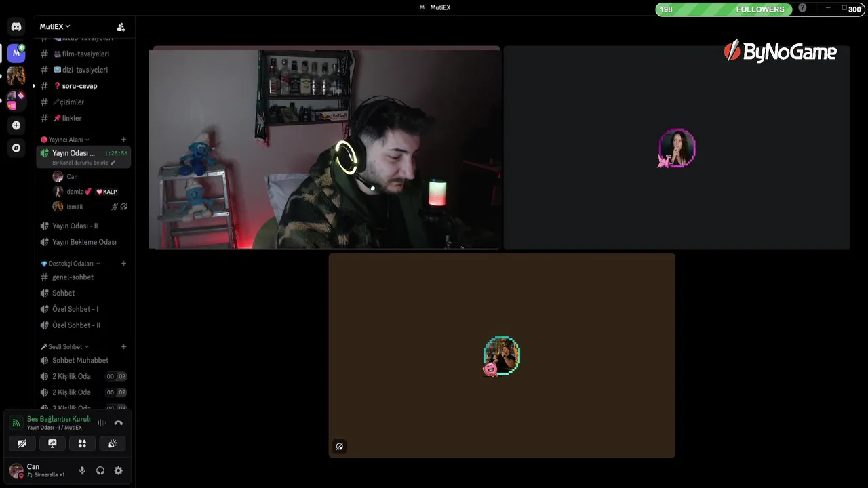Join Özel Sohbet - I voice channel
The height and width of the screenshot is (488, 868).
83,309
